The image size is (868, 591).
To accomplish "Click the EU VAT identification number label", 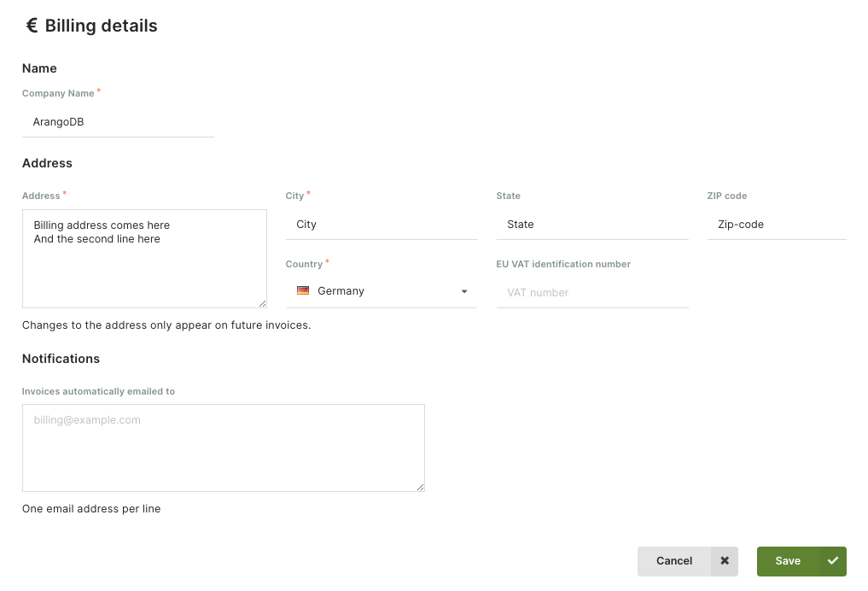I will click(x=563, y=264).
